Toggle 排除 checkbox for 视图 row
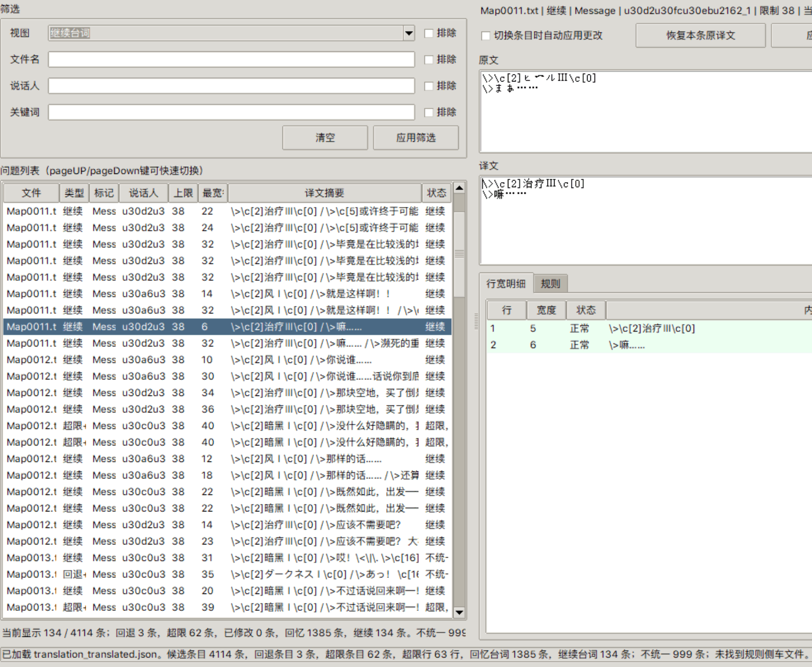 click(429, 33)
